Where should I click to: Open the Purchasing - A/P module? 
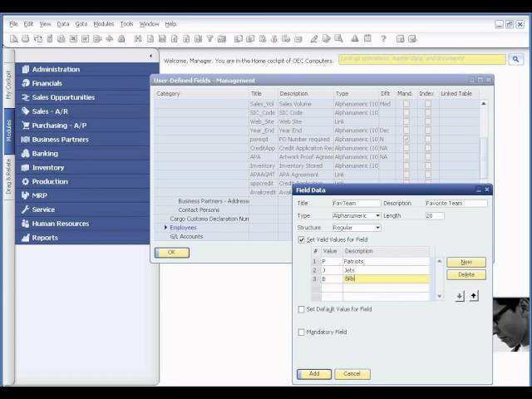click(83, 126)
